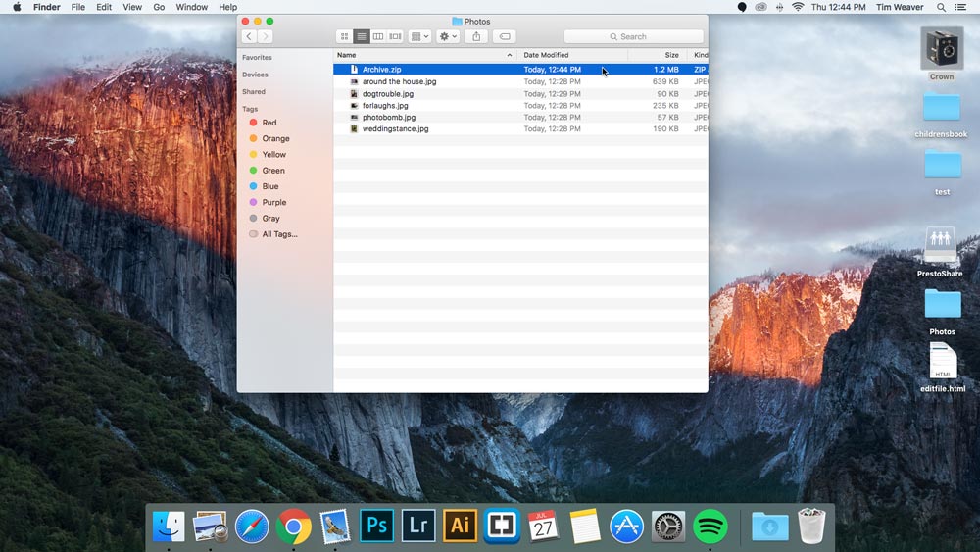Open Calendar from the Dock
This screenshot has width=980, height=552.
click(x=543, y=526)
